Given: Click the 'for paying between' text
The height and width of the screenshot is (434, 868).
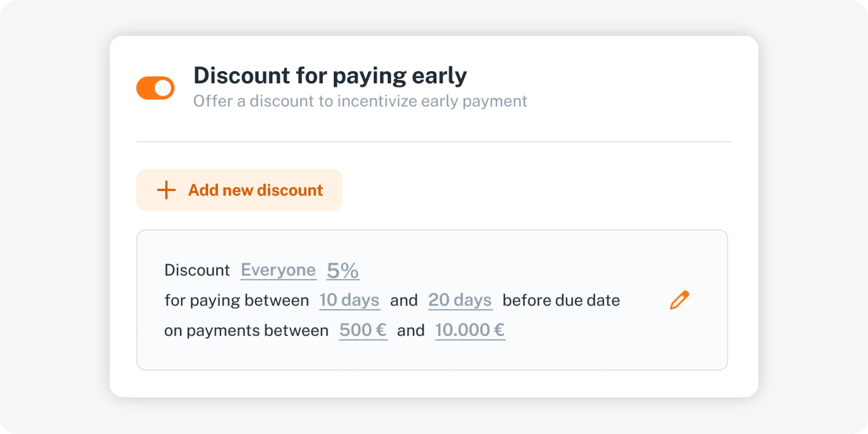Looking at the screenshot, I should coord(237,300).
